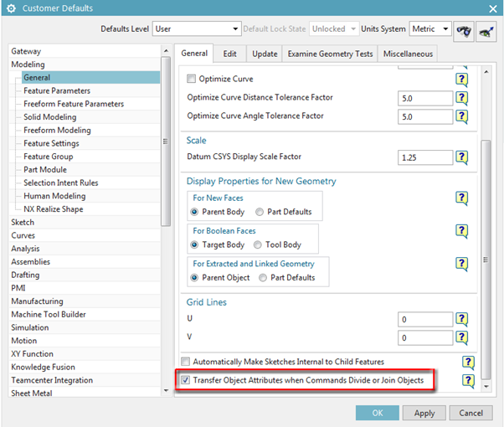Click the Datum CSYS scale factor field

click(425, 157)
